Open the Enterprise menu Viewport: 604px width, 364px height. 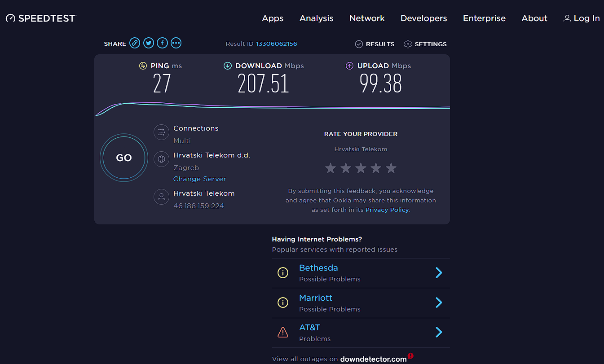point(484,18)
